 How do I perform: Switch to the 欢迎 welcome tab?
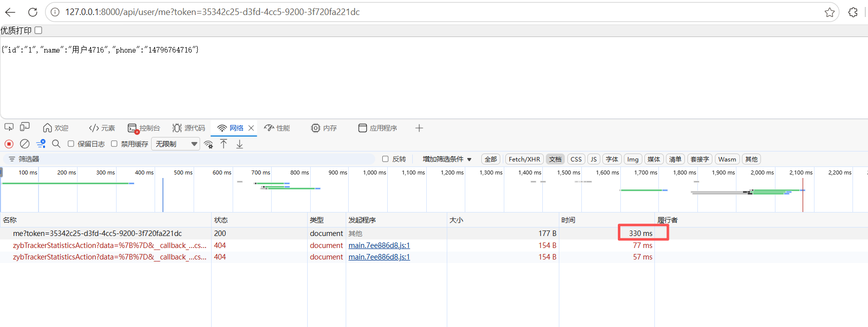pyautogui.click(x=56, y=128)
